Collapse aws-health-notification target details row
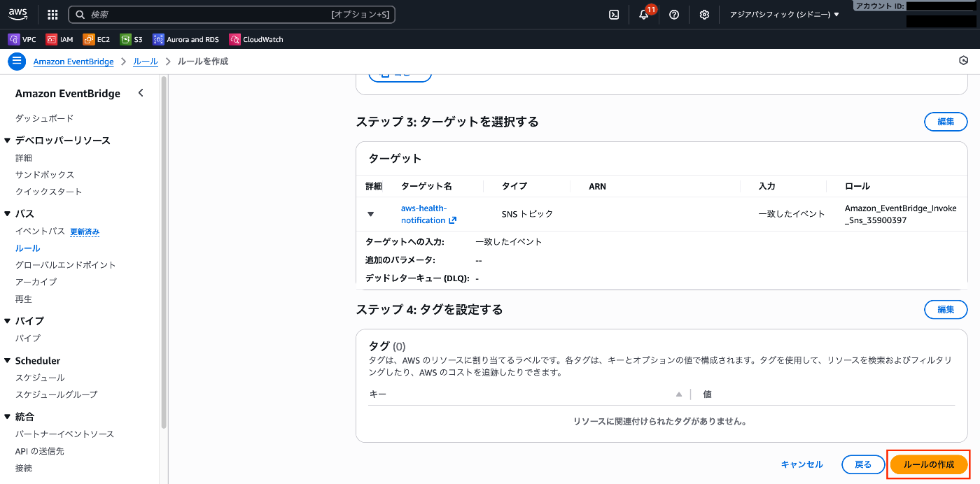 [x=371, y=214]
